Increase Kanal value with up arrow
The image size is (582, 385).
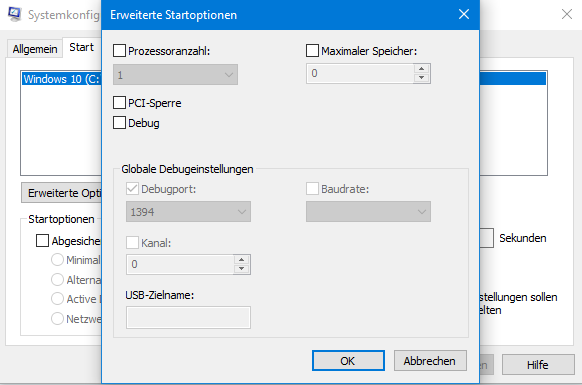242,260
